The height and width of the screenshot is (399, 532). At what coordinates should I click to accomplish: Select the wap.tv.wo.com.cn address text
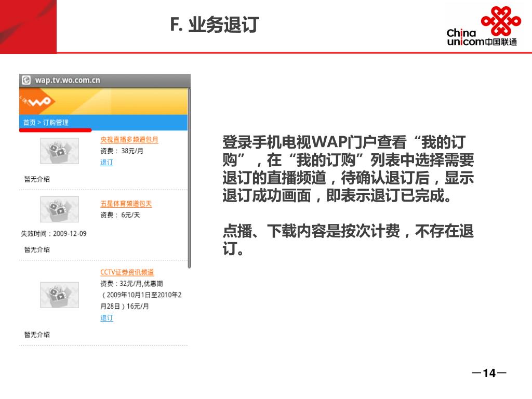[68, 81]
